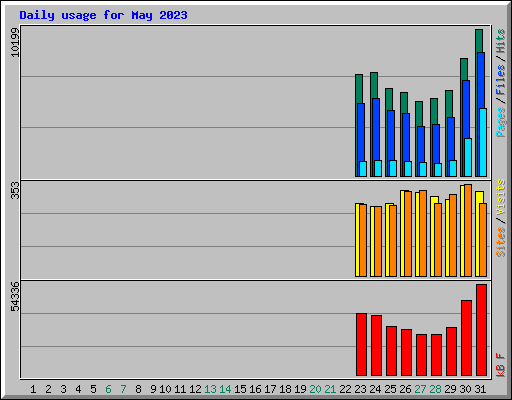Click day label 18 on the axis

tap(285, 389)
